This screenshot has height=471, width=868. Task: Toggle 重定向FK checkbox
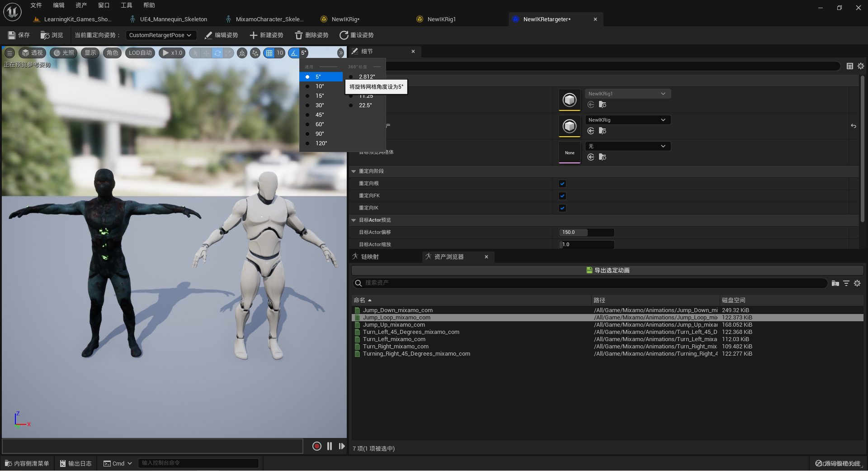[x=562, y=196]
